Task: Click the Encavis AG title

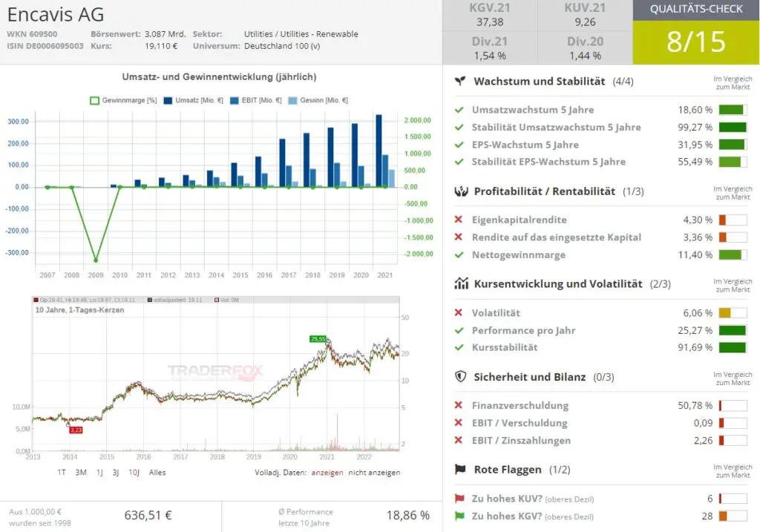Action: (56, 15)
